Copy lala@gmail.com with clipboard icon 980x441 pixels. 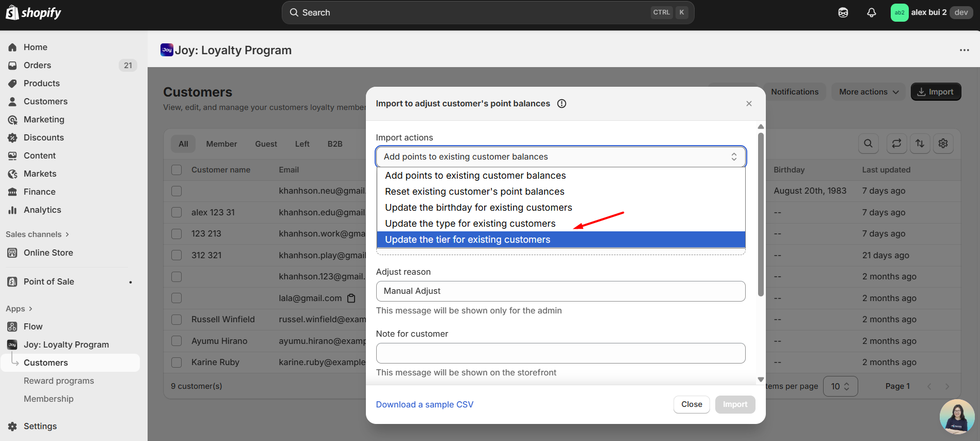click(x=351, y=298)
